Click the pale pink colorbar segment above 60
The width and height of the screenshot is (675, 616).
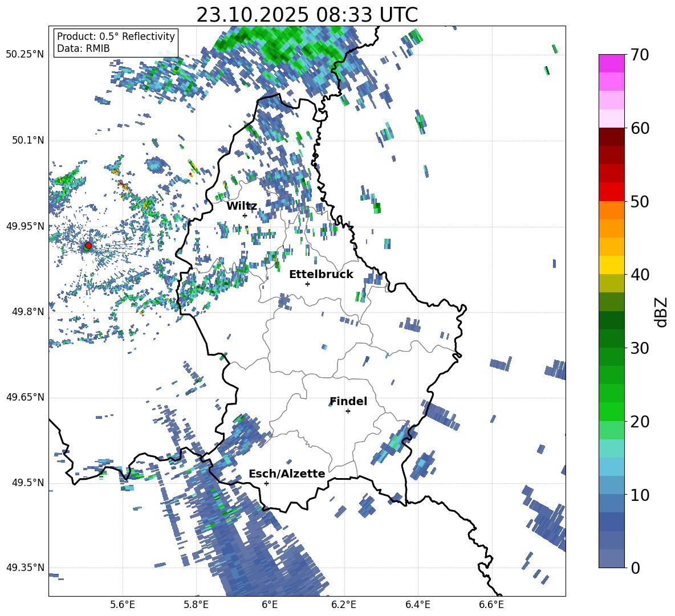pyautogui.click(x=612, y=119)
